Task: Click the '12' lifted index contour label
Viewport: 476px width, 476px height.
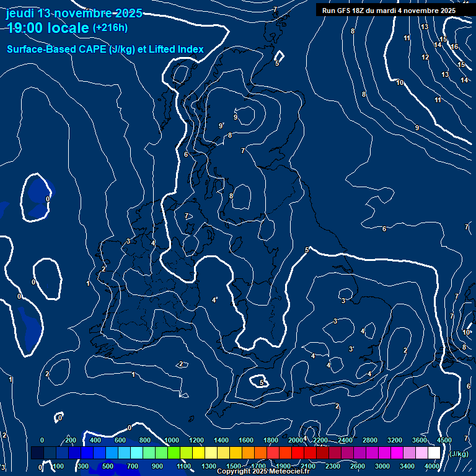Action: [425, 57]
